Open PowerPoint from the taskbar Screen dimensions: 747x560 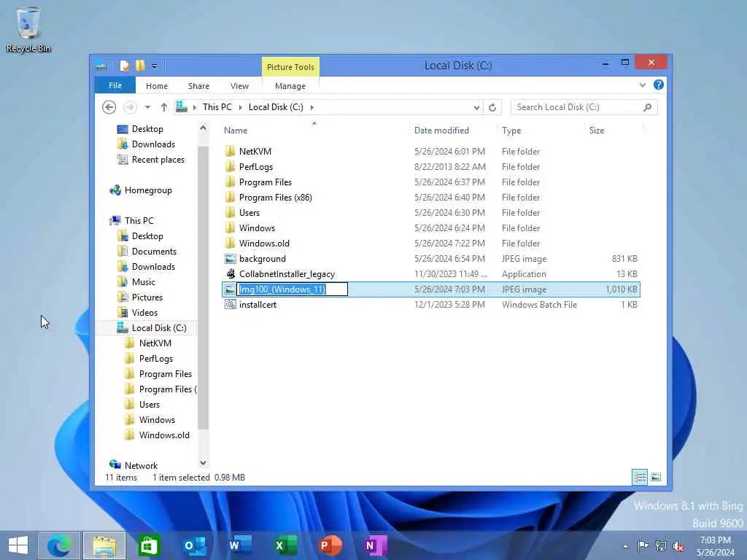pos(330,545)
